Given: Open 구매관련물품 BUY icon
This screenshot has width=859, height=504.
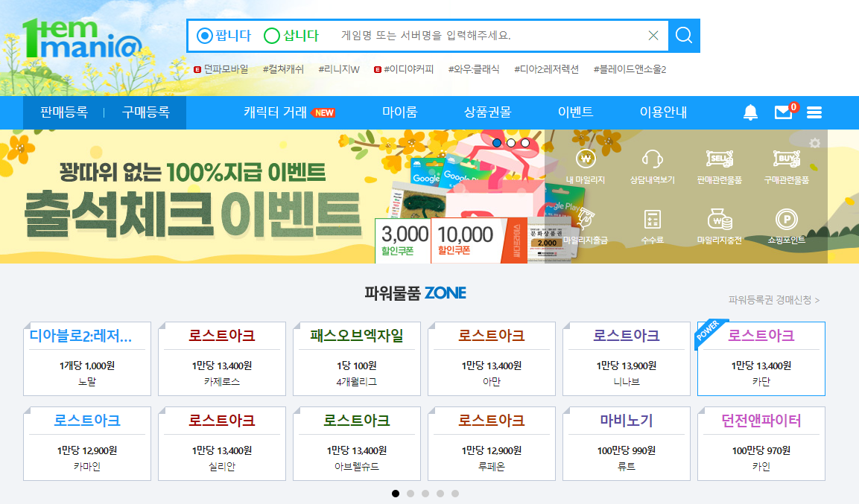Looking at the screenshot, I should tap(786, 159).
